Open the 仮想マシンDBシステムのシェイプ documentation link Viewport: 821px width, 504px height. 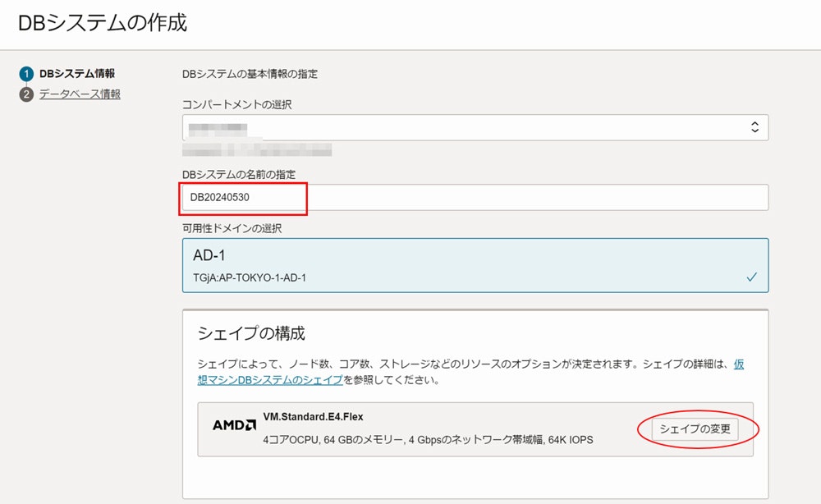(x=470, y=372)
